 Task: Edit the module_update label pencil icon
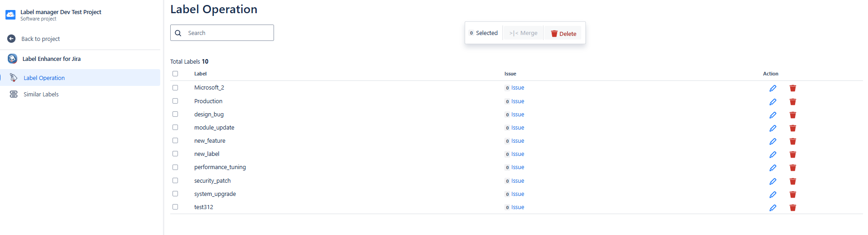[773, 128]
